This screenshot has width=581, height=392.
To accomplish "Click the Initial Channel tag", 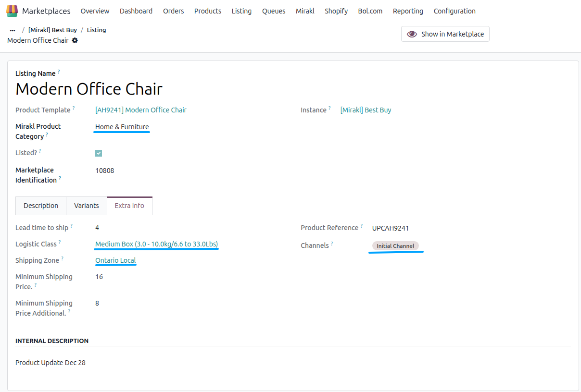I will [x=395, y=246].
